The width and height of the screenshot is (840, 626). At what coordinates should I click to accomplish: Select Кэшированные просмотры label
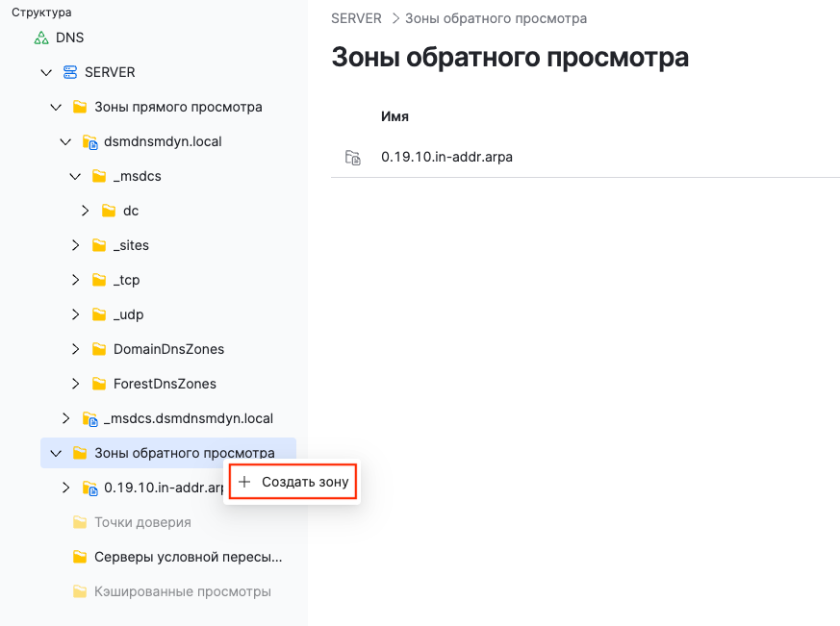(183, 591)
